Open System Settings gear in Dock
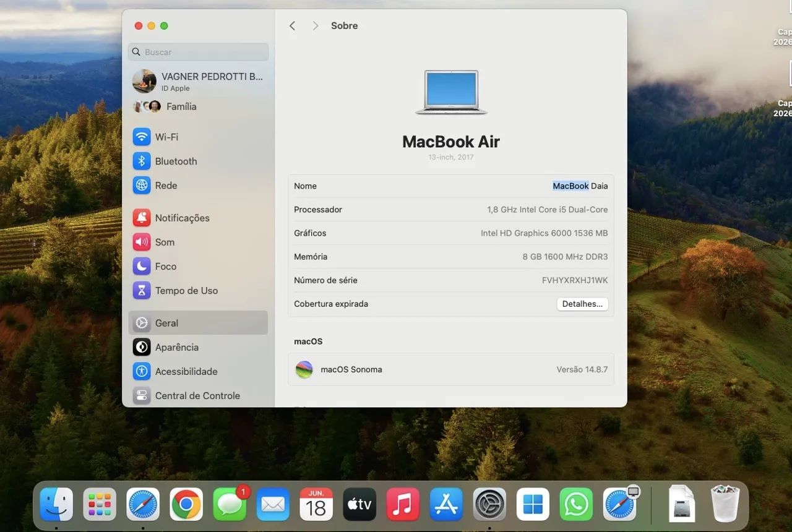Screen dimensions: 792x532 (489, 504)
